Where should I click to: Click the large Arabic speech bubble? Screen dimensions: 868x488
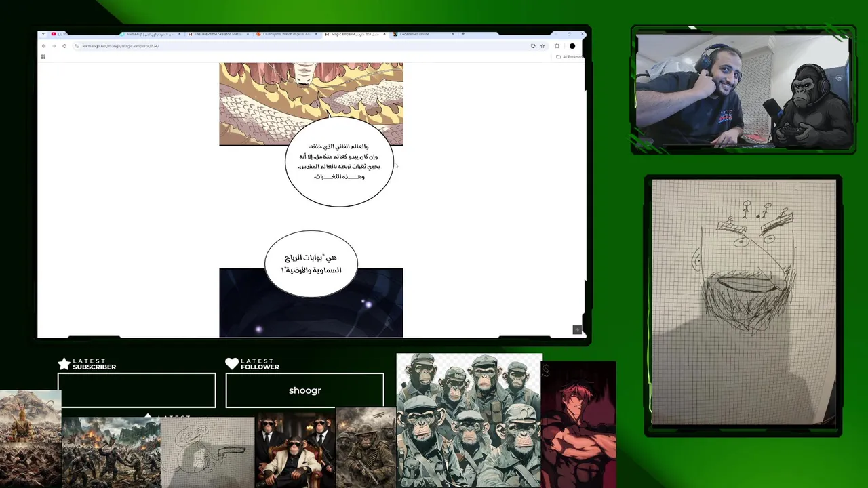point(339,162)
